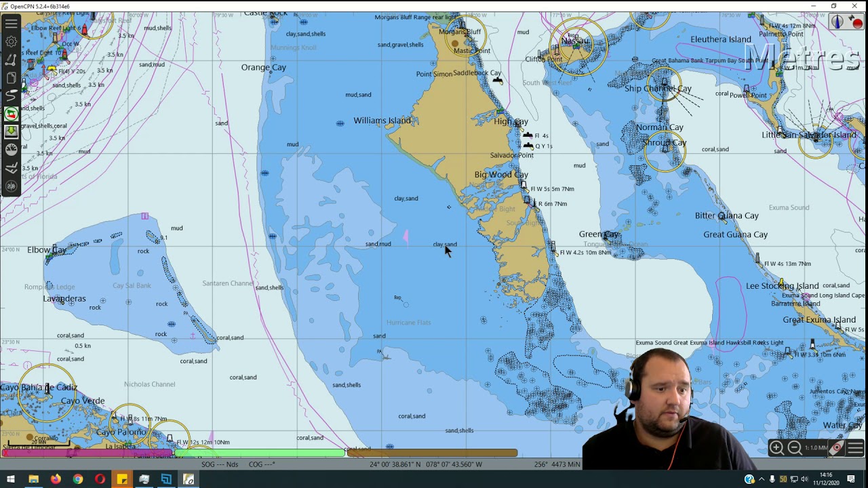The image size is (868, 488).
Task: Toggle the ship's track recording icon
Action: coord(11,96)
